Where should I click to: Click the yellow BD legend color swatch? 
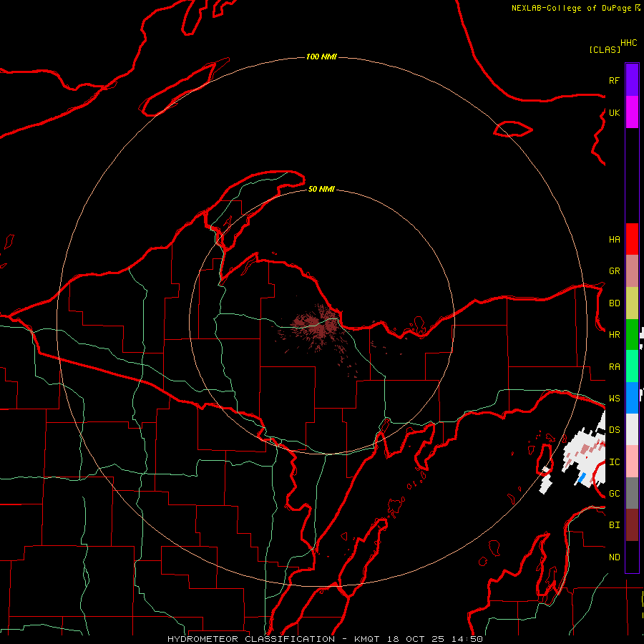click(632, 303)
